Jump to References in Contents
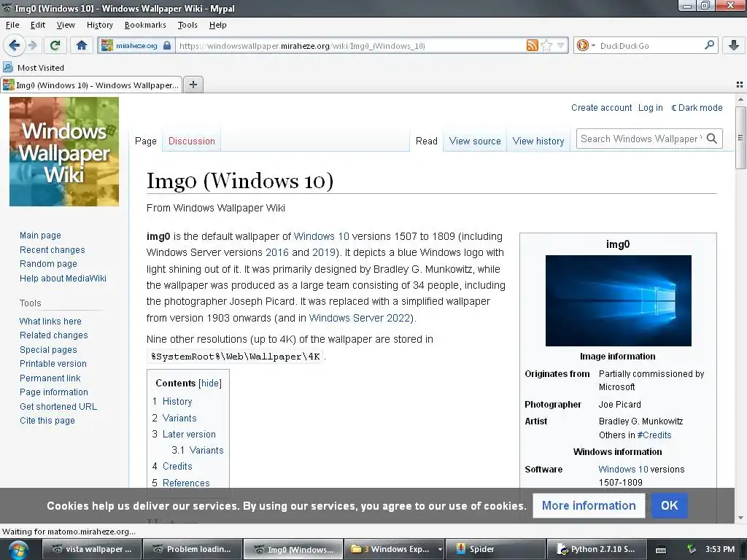This screenshot has width=747, height=560. point(186,483)
